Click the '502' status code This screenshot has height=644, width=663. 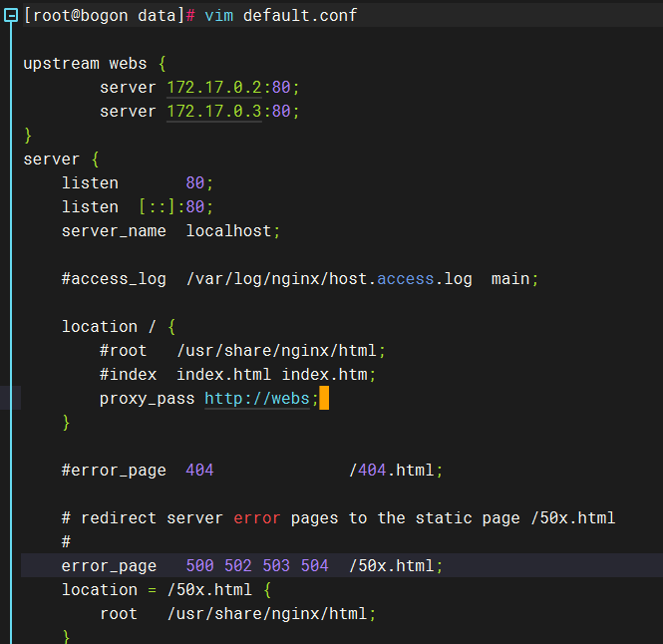coord(238,566)
